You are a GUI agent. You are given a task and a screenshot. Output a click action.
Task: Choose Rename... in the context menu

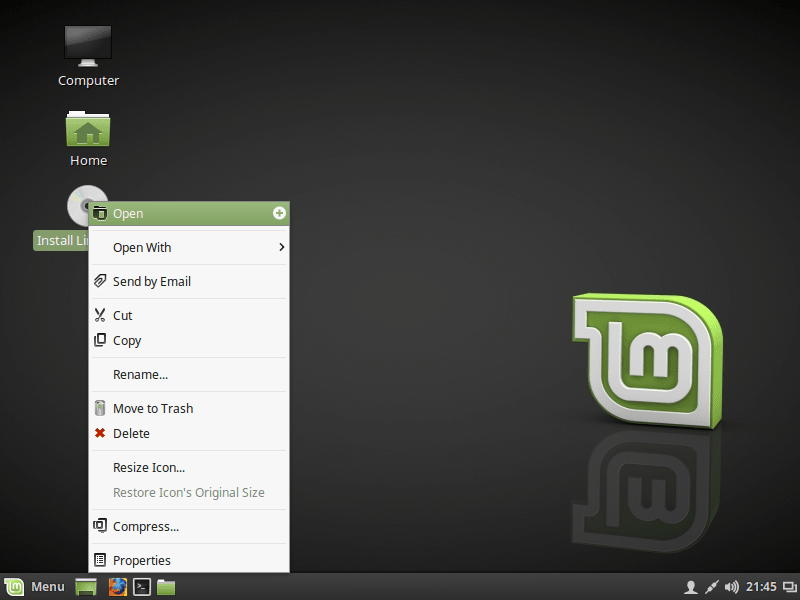click(189, 374)
